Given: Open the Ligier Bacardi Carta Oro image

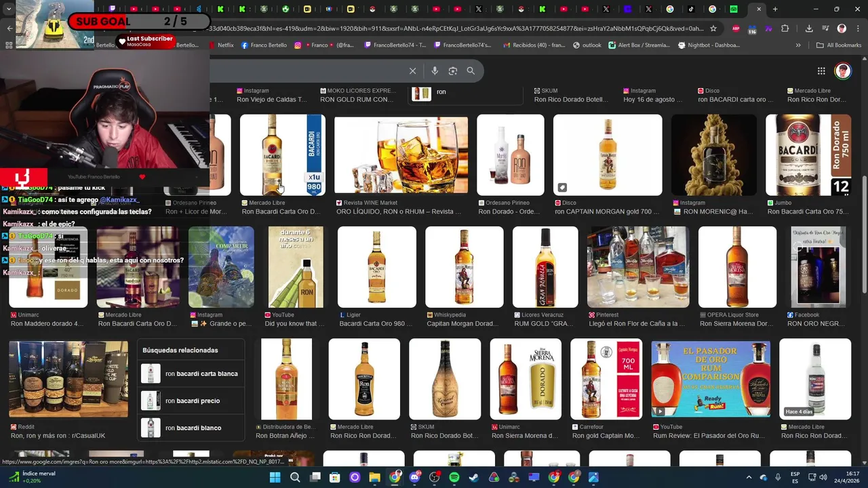Looking at the screenshot, I should (376, 267).
